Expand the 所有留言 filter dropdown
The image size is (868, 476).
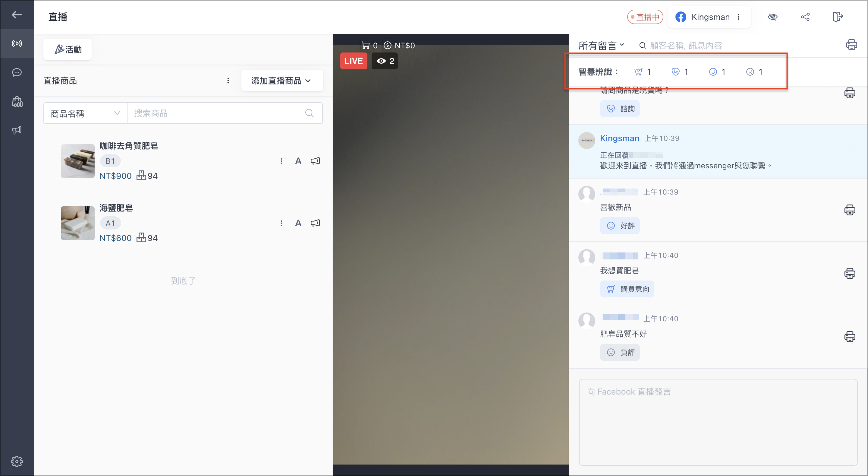[x=601, y=46]
